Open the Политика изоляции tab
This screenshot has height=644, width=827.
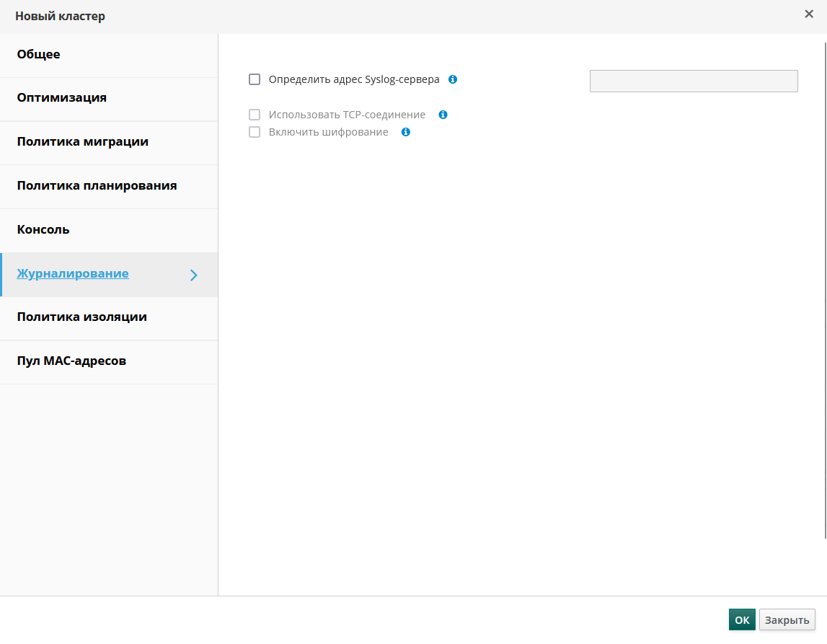109,318
